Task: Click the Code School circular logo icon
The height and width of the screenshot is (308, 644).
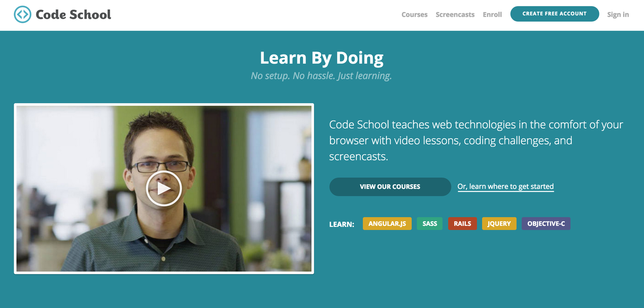Action: [x=23, y=14]
